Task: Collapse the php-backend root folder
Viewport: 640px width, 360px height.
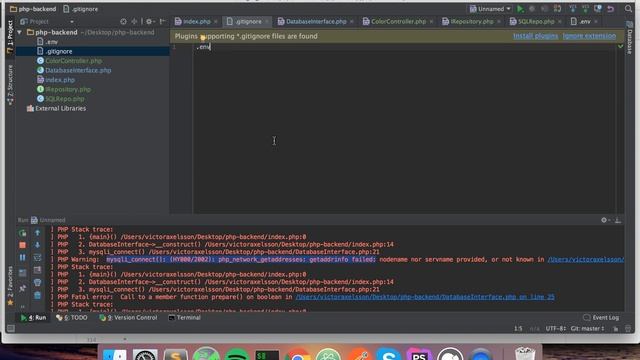Action: pyautogui.click(x=19, y=32)
